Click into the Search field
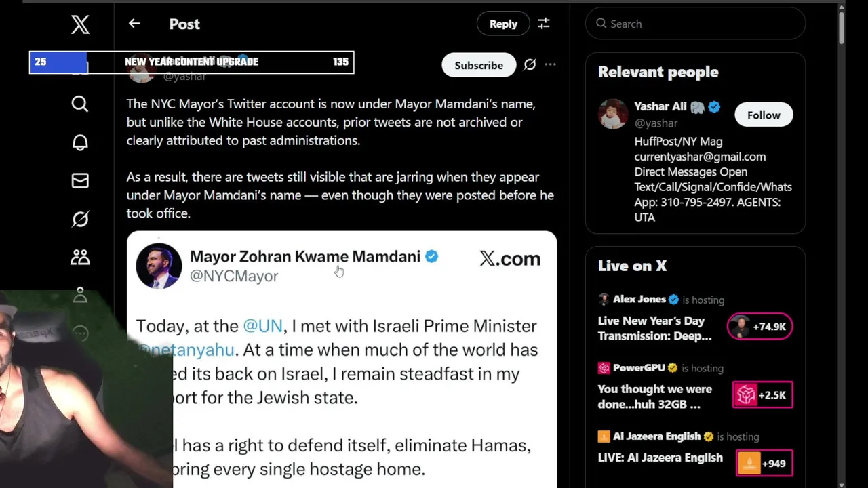The height and width of the screenshot is (488, 868). pos(698,24)
